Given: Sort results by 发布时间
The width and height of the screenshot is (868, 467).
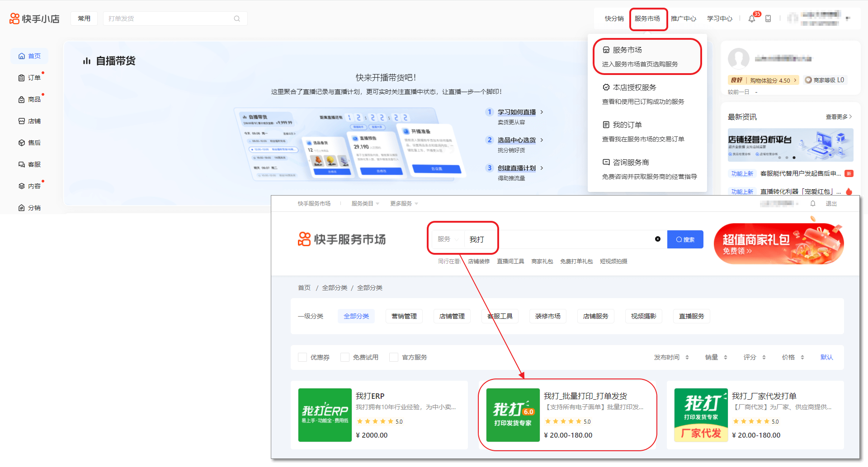Looking at the screenshot, I should (671, 357).
